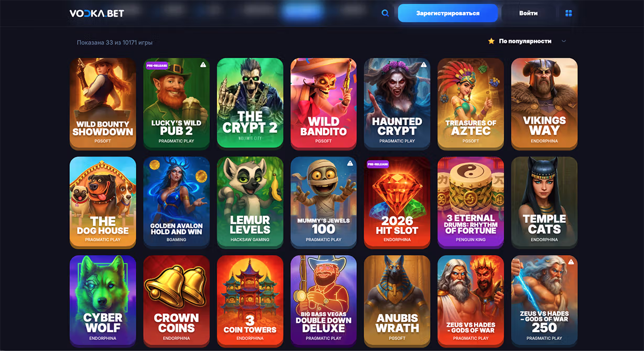
Task: Click the star icon beside sort label
Action: click(x=491, y=41)
